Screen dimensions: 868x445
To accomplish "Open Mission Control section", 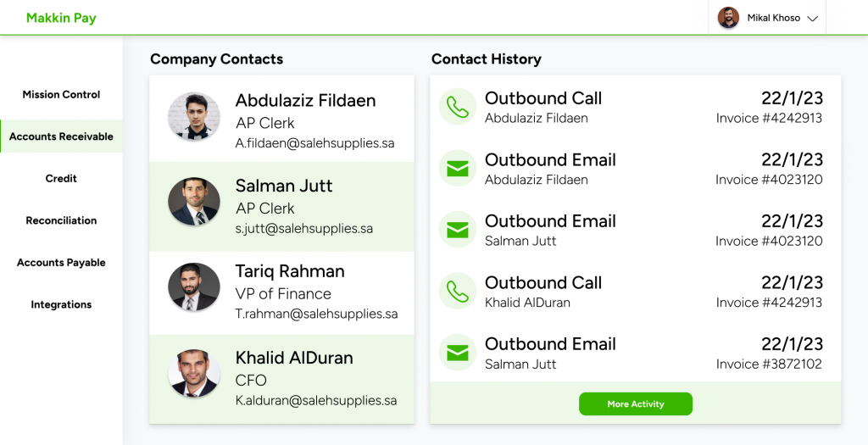I will [x=61, y=95].
